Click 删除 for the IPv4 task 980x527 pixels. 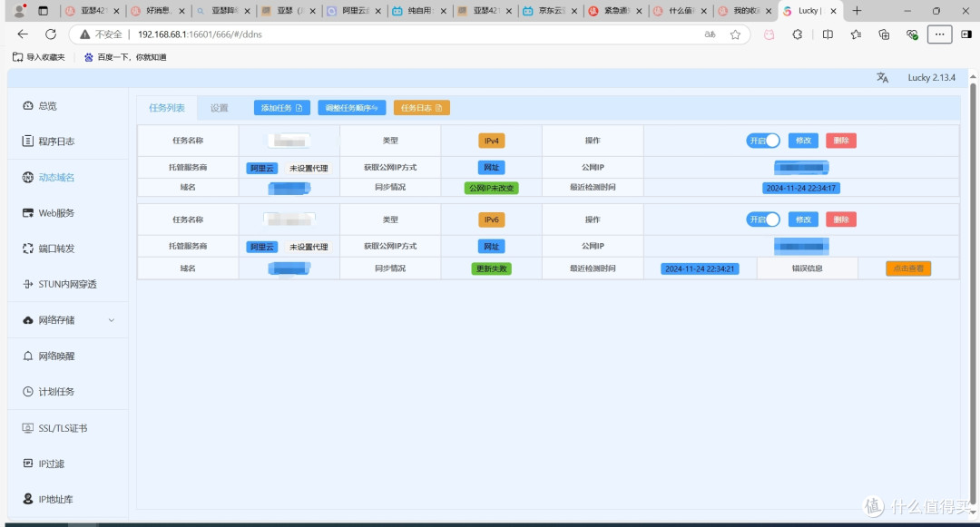pyautogui.click(x=840, y=141)
